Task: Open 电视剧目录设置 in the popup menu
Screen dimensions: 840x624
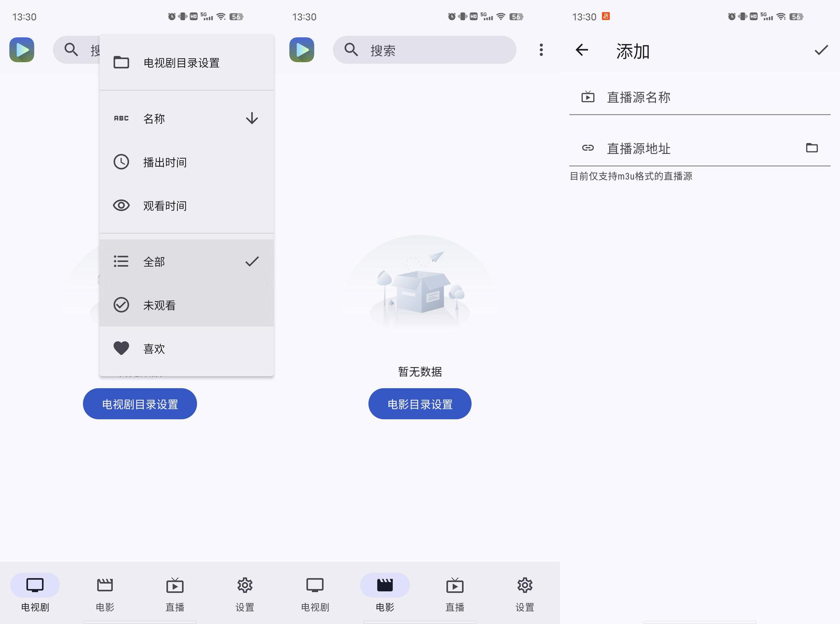Action: click(187, 63)
